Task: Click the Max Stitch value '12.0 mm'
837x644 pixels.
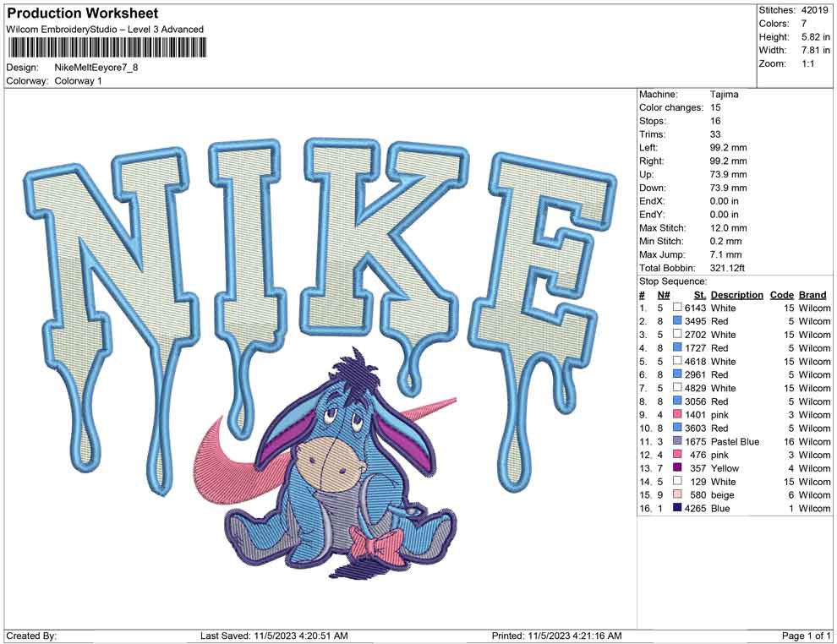Action: pos(728,228)
